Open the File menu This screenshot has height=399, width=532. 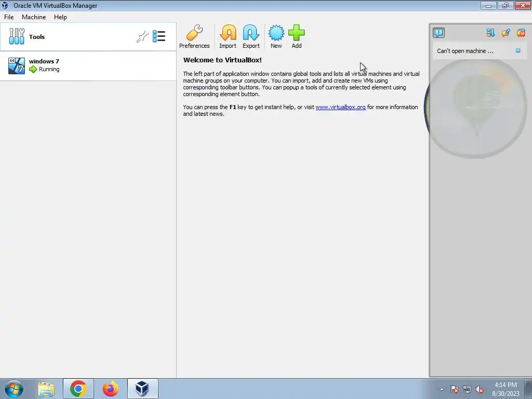point(9,17)
